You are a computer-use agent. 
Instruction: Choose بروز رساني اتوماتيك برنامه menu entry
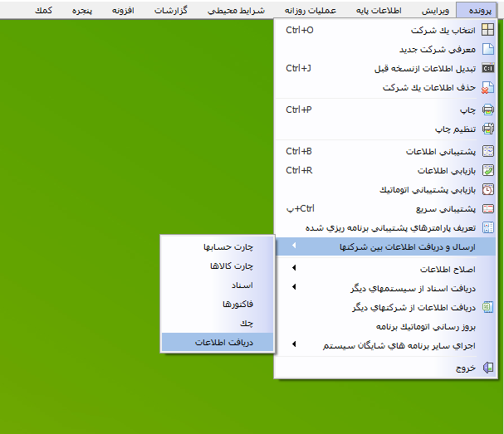389,325
